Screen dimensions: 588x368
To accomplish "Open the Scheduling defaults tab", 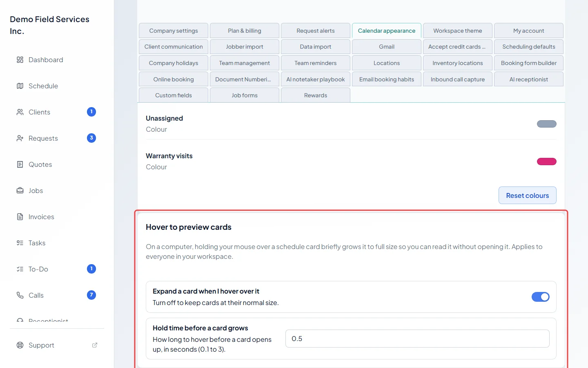I will [529, 47].
